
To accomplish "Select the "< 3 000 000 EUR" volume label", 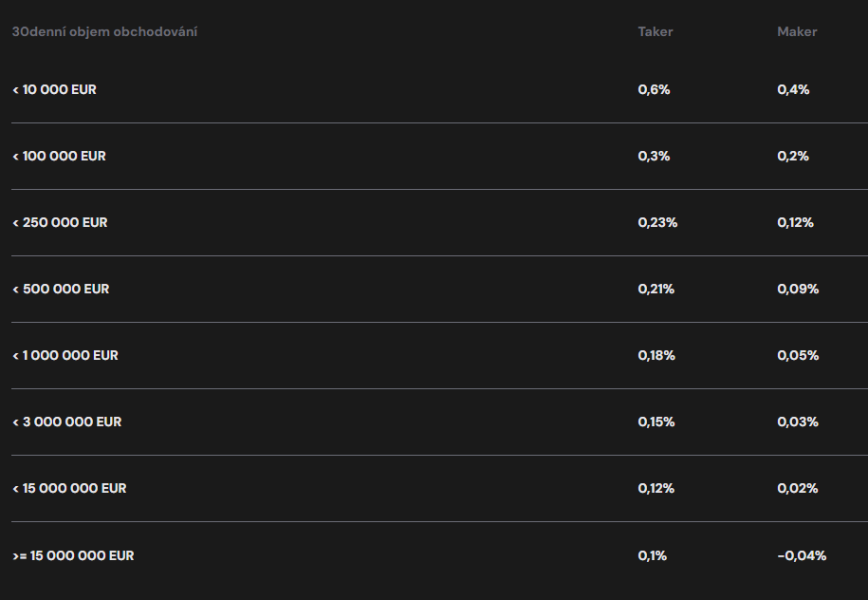I will pyautogui.click(x=66, y=422).
